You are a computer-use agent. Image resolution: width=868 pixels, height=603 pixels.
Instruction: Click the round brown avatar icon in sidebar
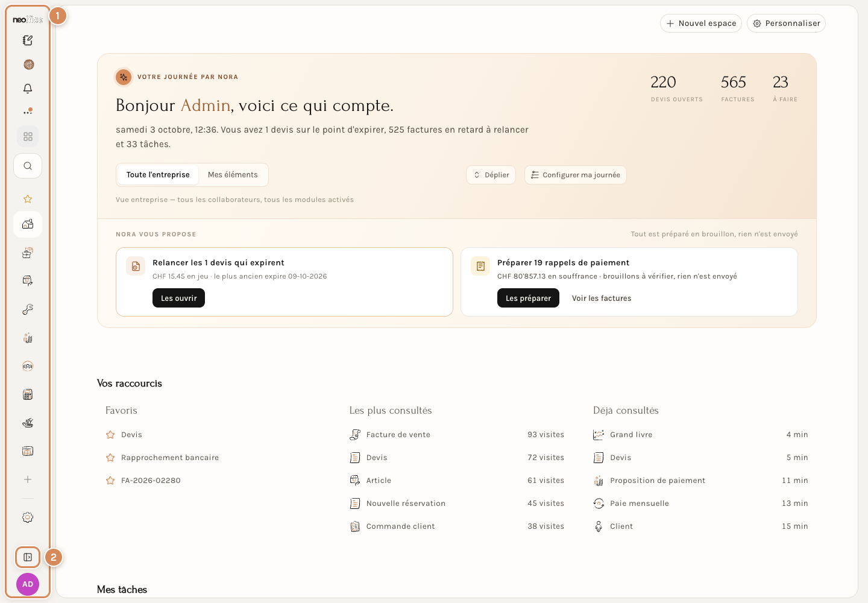pos(28,65)
